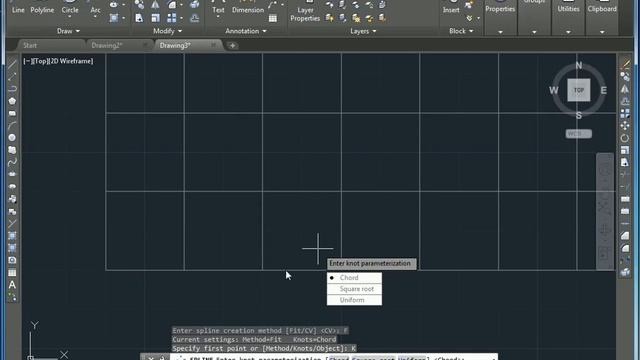This screenshot has height=360, width=640.
Task: Close the command line with the X button
Action: click(151, 358)
